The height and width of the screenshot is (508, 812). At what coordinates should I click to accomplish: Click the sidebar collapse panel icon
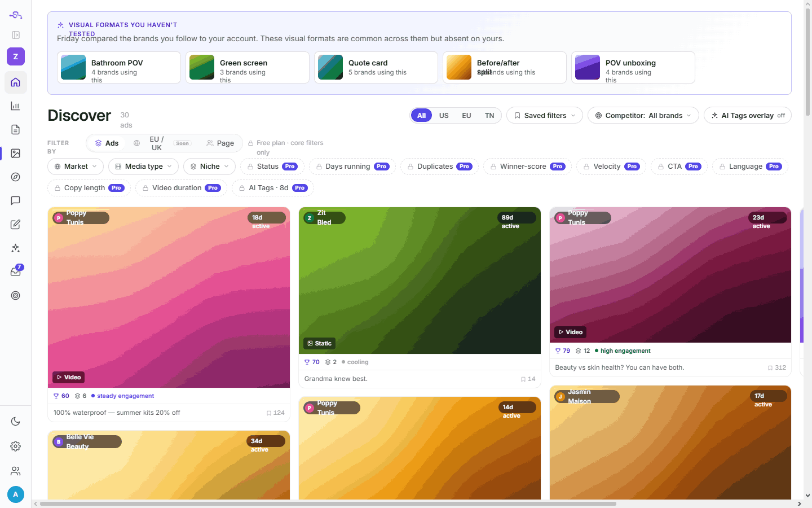[15, 35]
